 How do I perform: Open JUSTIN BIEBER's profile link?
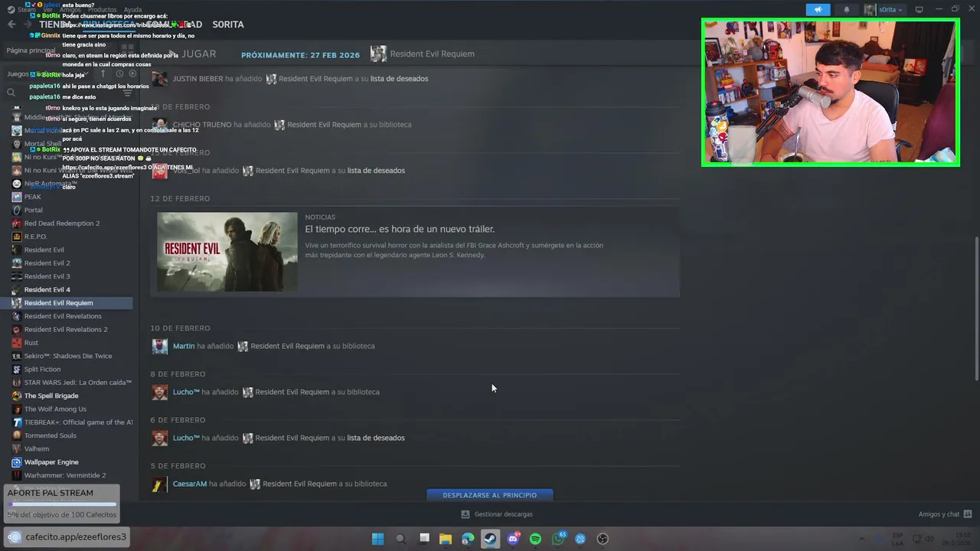coord(198,79)
